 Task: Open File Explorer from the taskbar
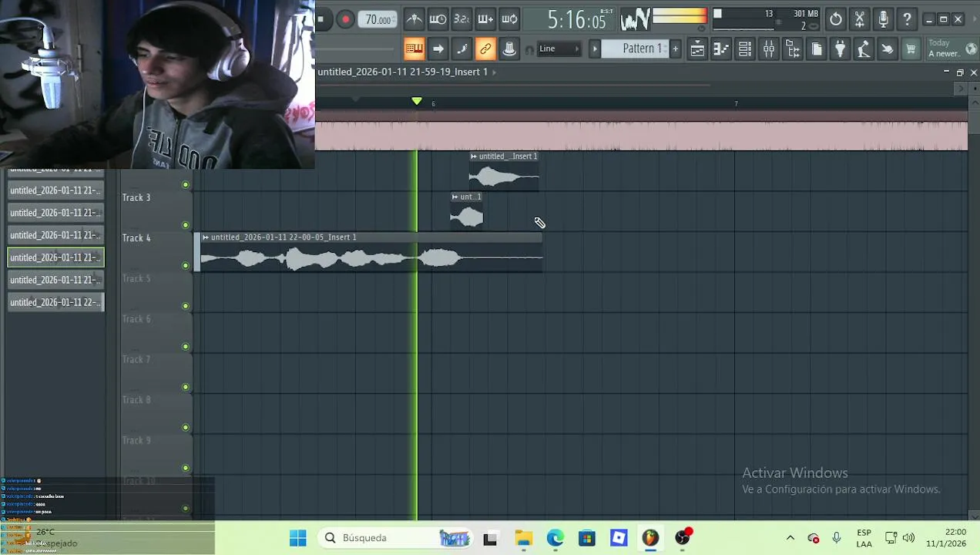[x=523, y=538]
